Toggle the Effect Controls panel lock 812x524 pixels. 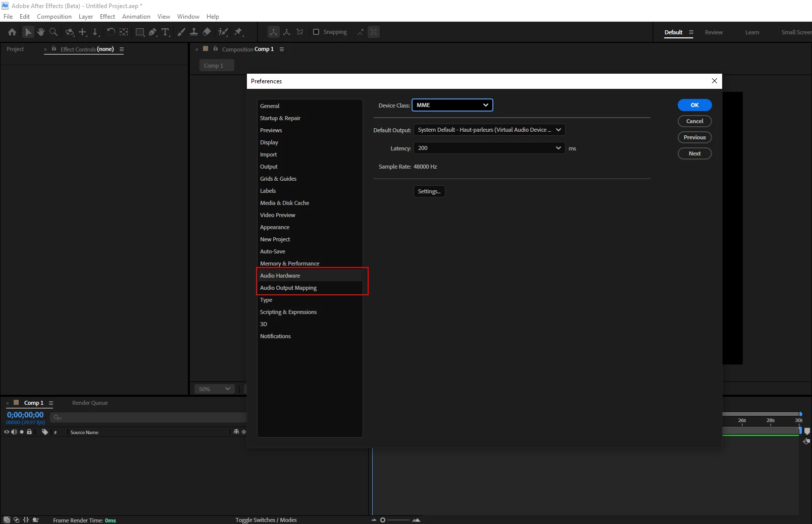54,49
